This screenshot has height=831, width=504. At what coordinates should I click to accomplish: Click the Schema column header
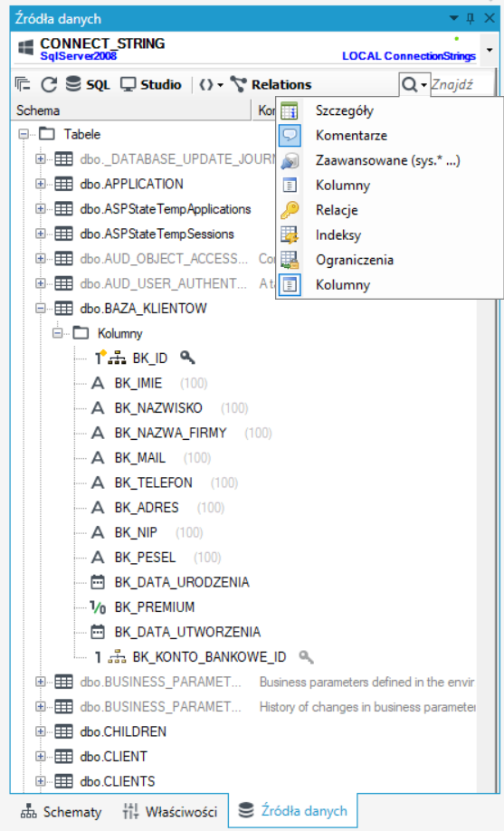click(x=130, y=110)
